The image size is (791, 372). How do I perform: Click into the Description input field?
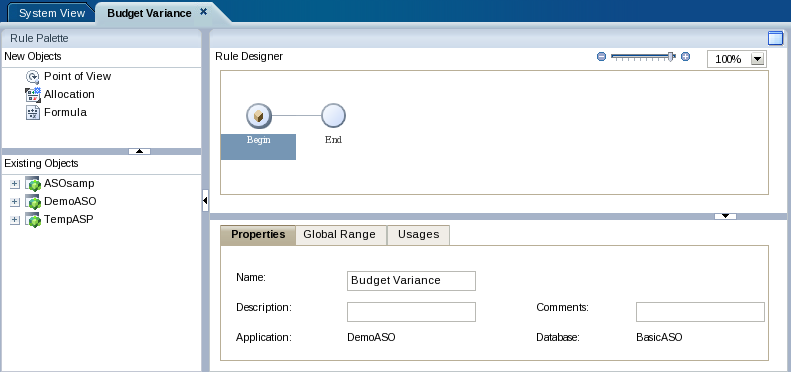pyautogui.click(x=411, y=312)
